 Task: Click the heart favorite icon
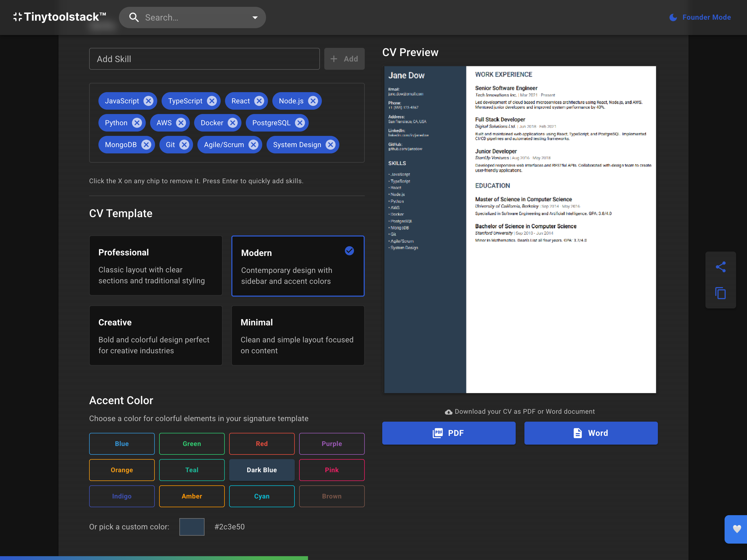[x=737, y=529]
